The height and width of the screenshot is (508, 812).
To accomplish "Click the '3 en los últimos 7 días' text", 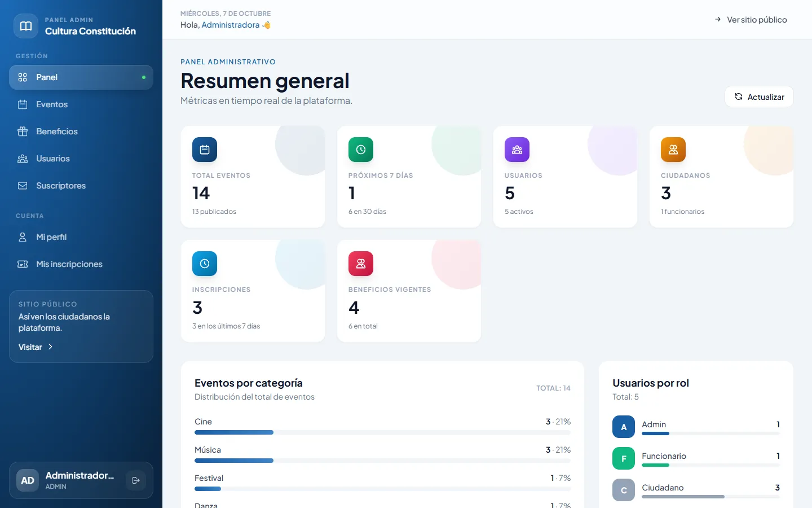I will 226,326.
